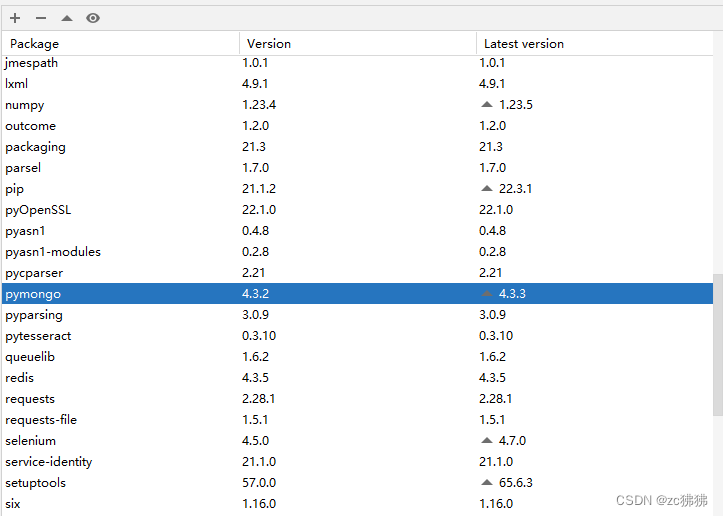The image size is (723, 516).
Task: Select the pycparser package row
Action: tap(357, 273)
